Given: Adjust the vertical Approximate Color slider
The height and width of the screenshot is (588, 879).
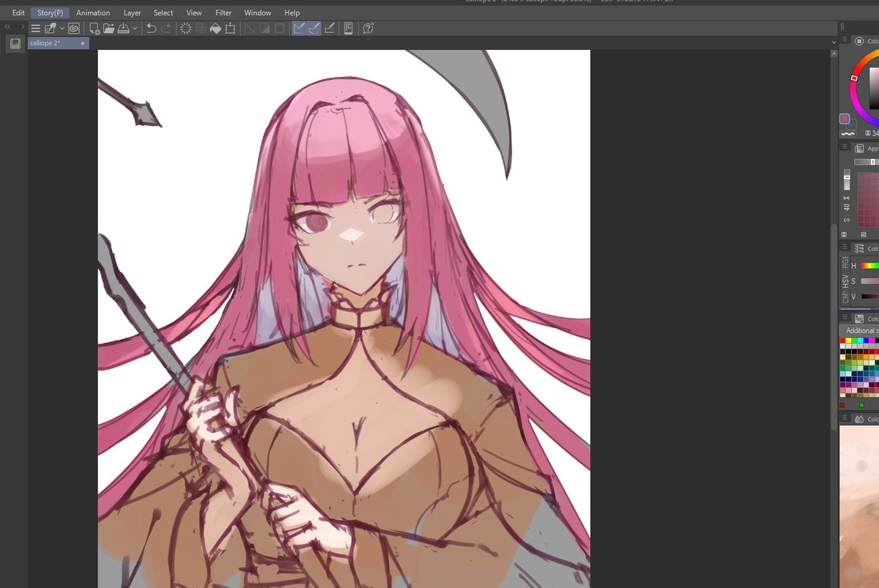Looking at the screenshot, I should tap(848, 180).
